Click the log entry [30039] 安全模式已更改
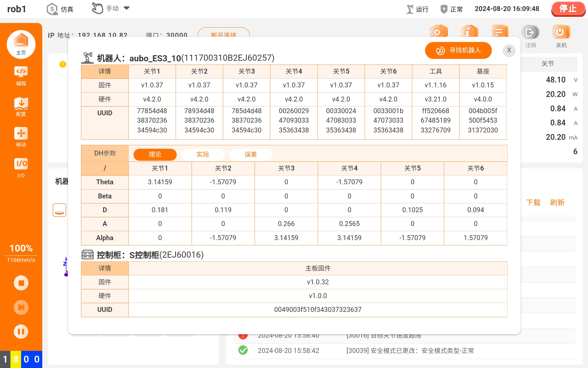Viewport: 588px width, 368px height. tap(410, 351)
